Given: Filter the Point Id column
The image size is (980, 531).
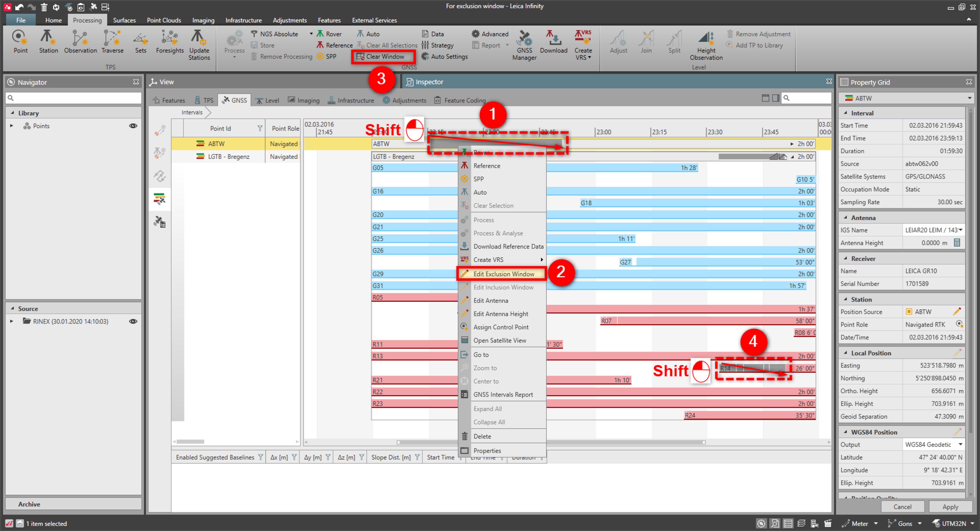Looking at the screenshot, I should [x=260, y=128].
